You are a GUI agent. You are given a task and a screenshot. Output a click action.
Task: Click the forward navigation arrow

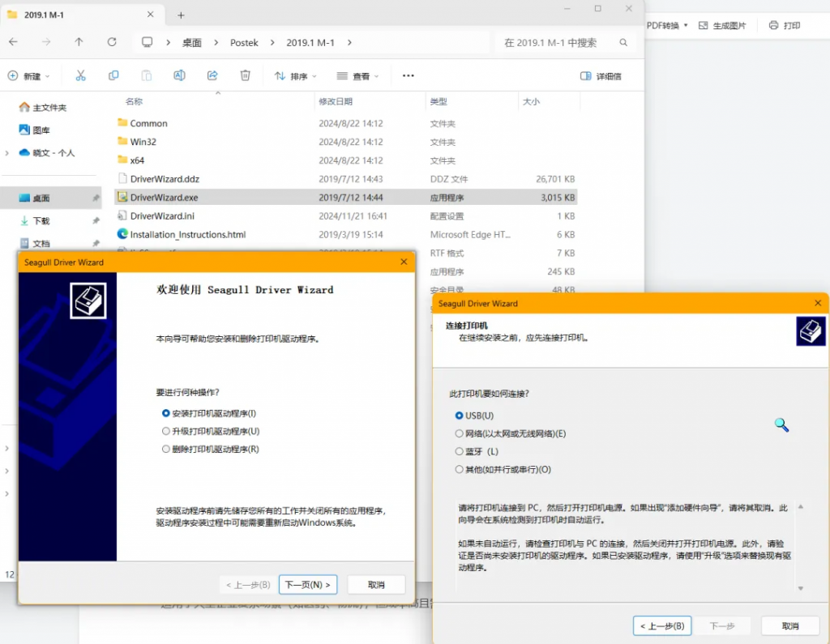point(46,42)
